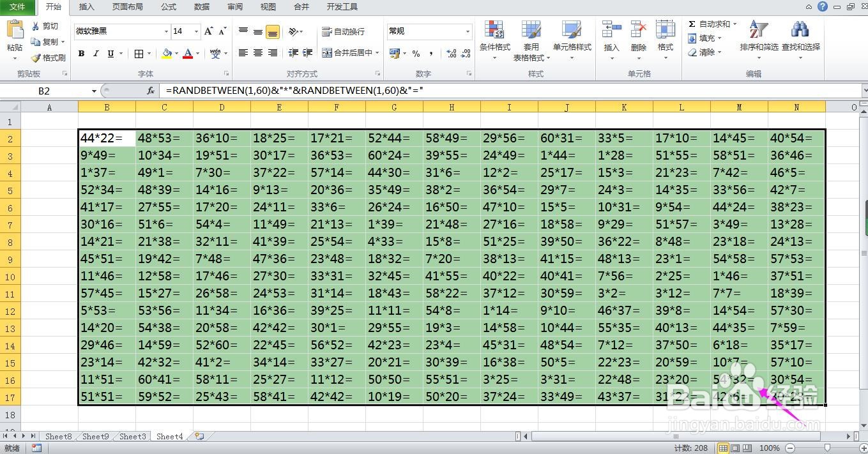Decrease indent icon

point(293,53)
